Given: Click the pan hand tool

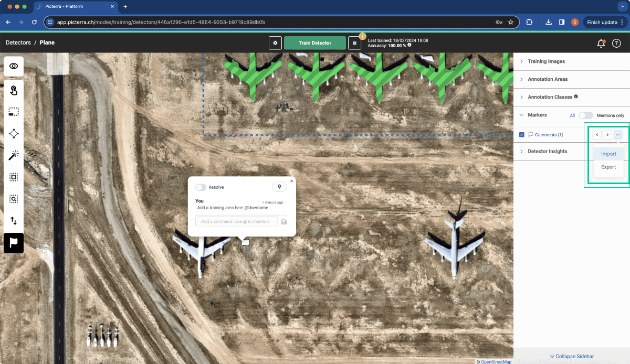Looking at the screenshot, I should pyautogui.click(x=14, y=91).
